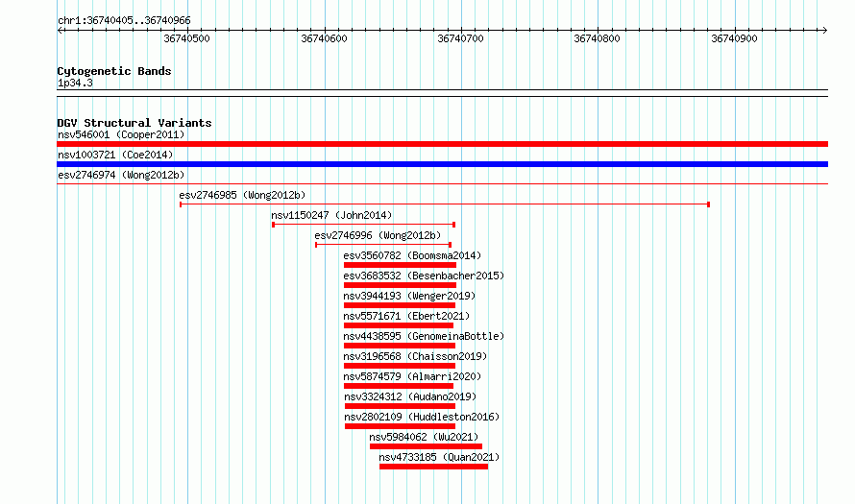The image size is (855, 504).
Task: Click the esv2746996 variant span line
Action: coord(383,245)
